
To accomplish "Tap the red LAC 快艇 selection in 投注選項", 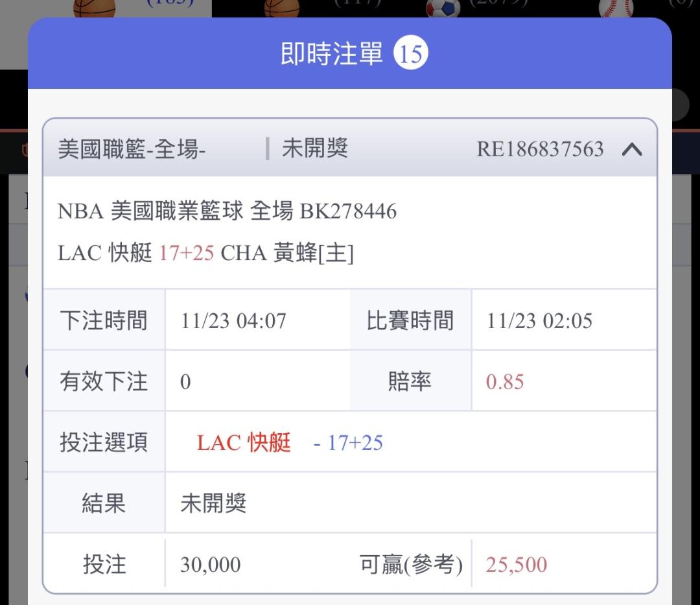I will point(244,443).
